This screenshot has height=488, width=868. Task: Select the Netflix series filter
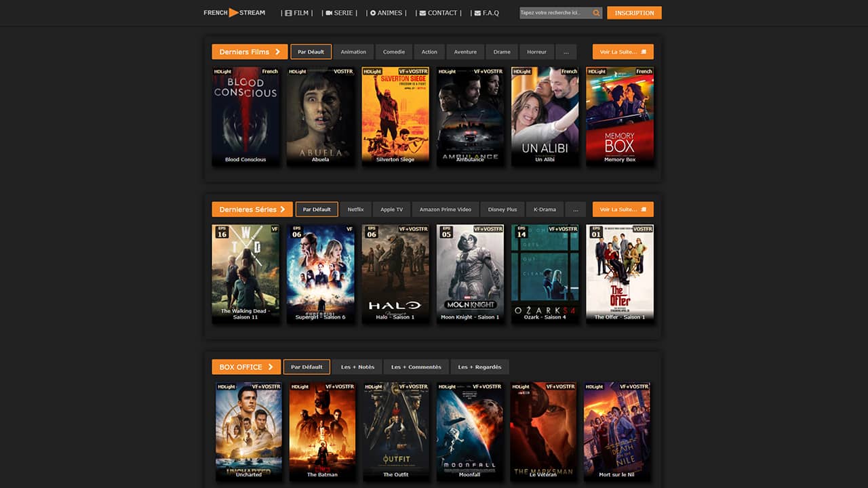click(x=356, y=209)
